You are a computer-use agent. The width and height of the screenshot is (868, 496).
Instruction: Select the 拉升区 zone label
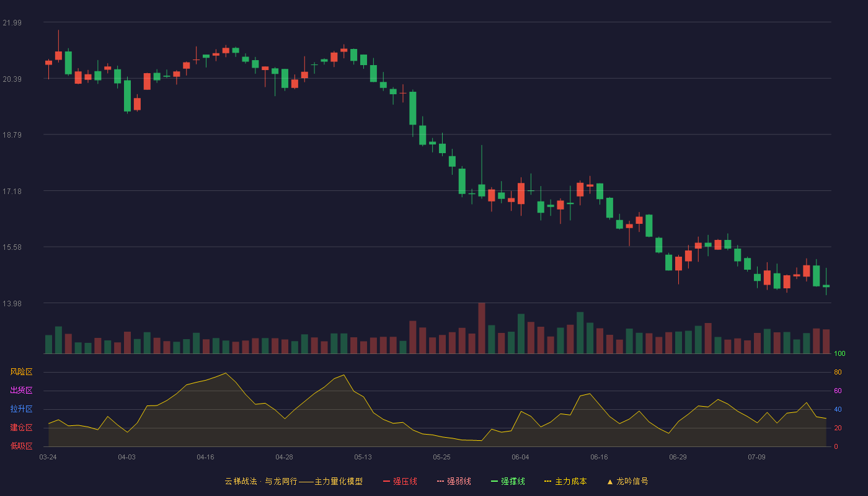pyautogui.click(x=21, y=409)
